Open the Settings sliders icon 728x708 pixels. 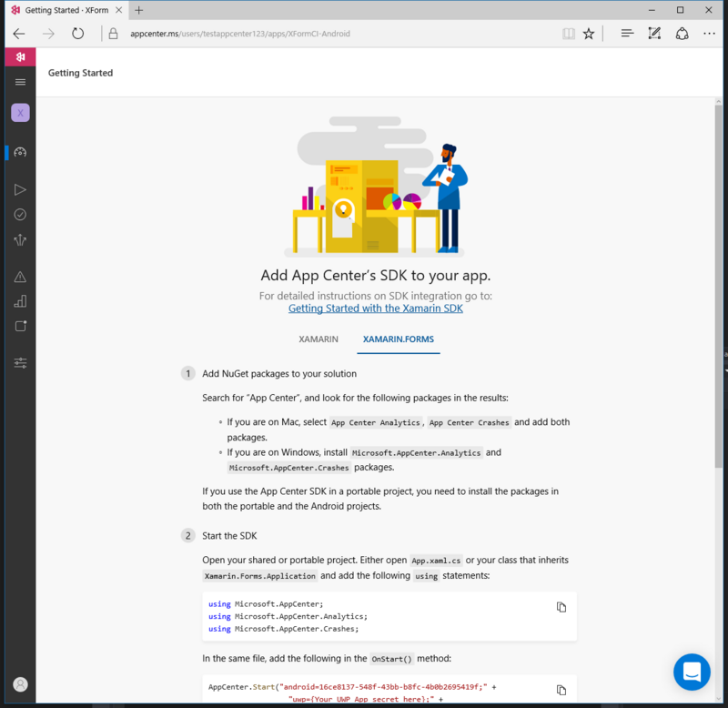20,362
